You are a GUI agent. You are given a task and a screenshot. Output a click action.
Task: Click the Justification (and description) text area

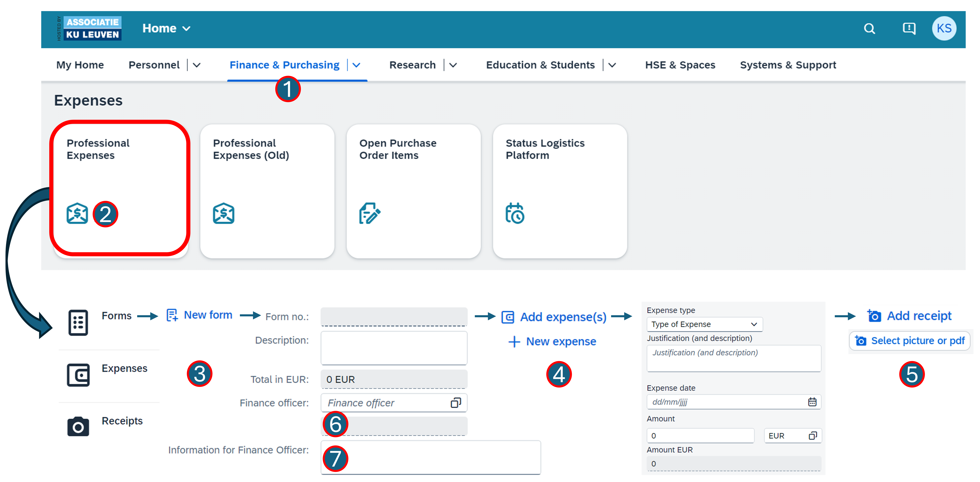point(734,358)
